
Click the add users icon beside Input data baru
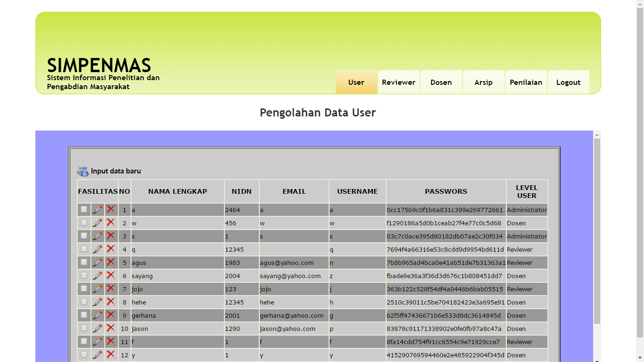83,172
